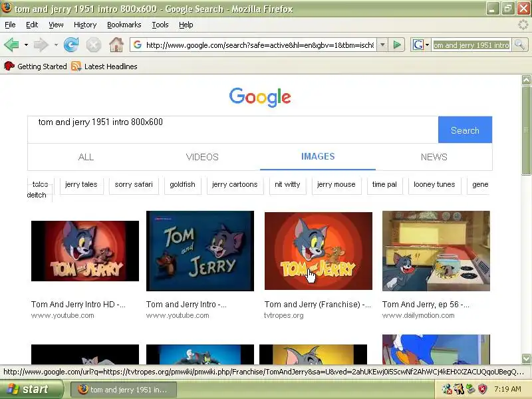Open the Back history dropdown arrow
532x399 pixels.
coord(26,45)
